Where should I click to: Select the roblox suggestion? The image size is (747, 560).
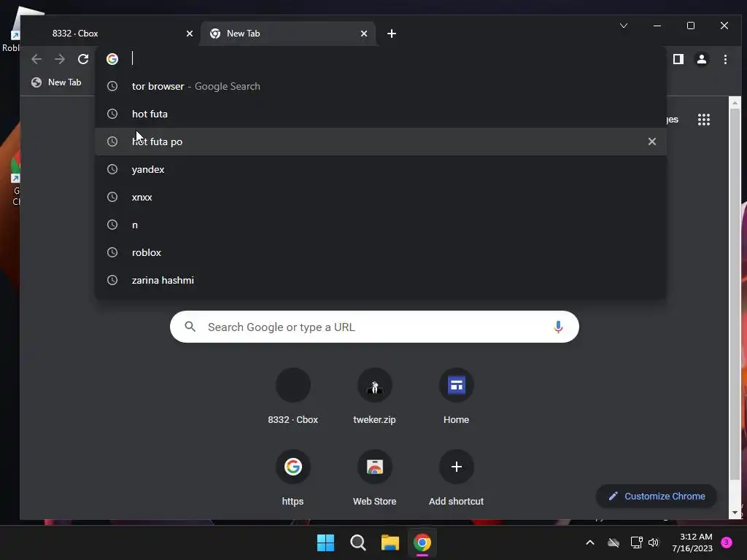point(381,252)
